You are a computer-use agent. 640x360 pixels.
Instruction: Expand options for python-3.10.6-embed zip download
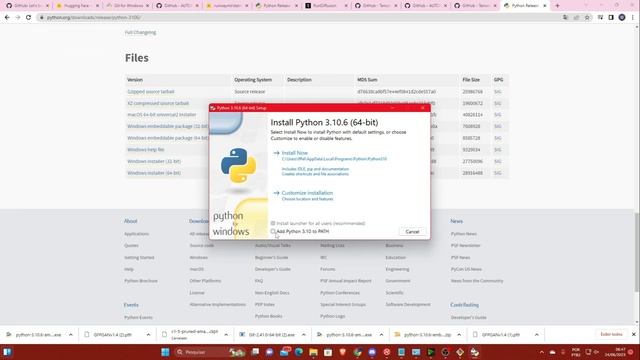(459, 335)
